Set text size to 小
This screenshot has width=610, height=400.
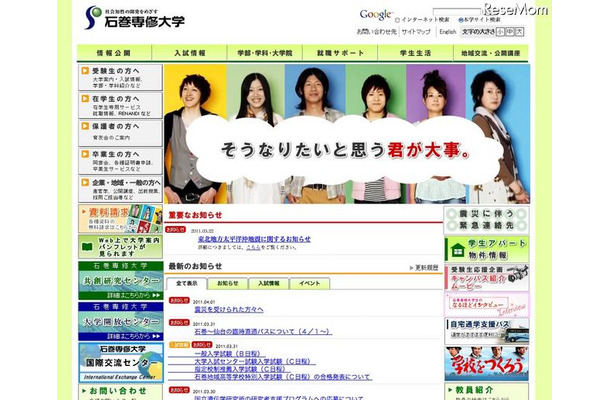coord(500,32)
